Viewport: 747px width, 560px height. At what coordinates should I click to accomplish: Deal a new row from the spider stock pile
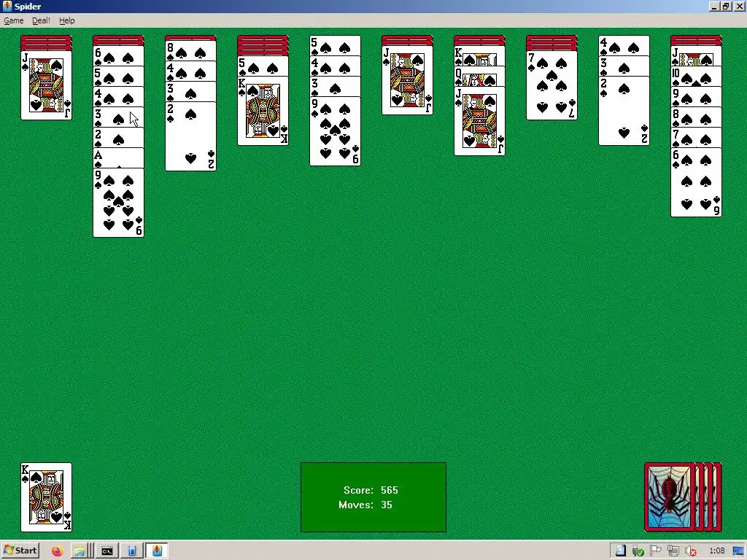pos(670,497)
